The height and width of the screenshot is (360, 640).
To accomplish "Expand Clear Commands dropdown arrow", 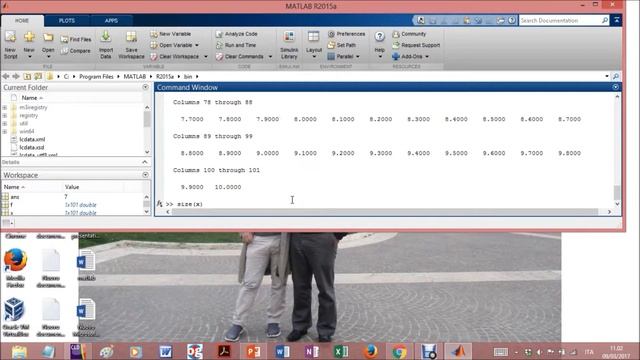I will click(270, 57).
